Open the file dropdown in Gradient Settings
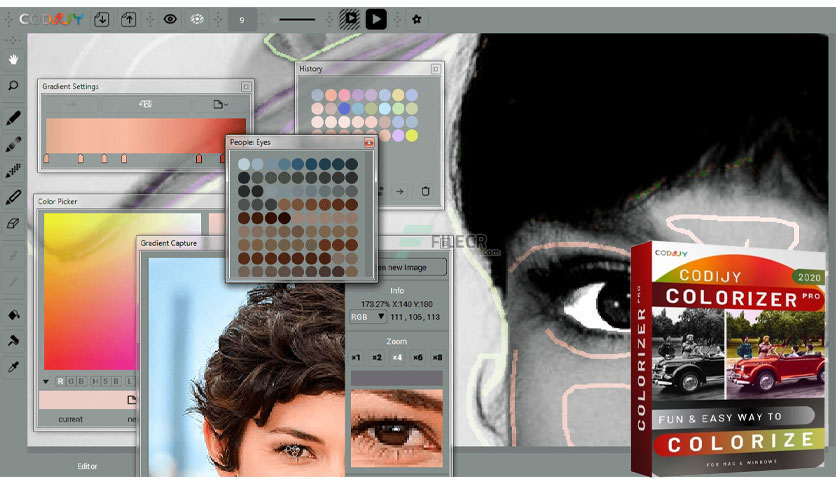 pos(220,104)
